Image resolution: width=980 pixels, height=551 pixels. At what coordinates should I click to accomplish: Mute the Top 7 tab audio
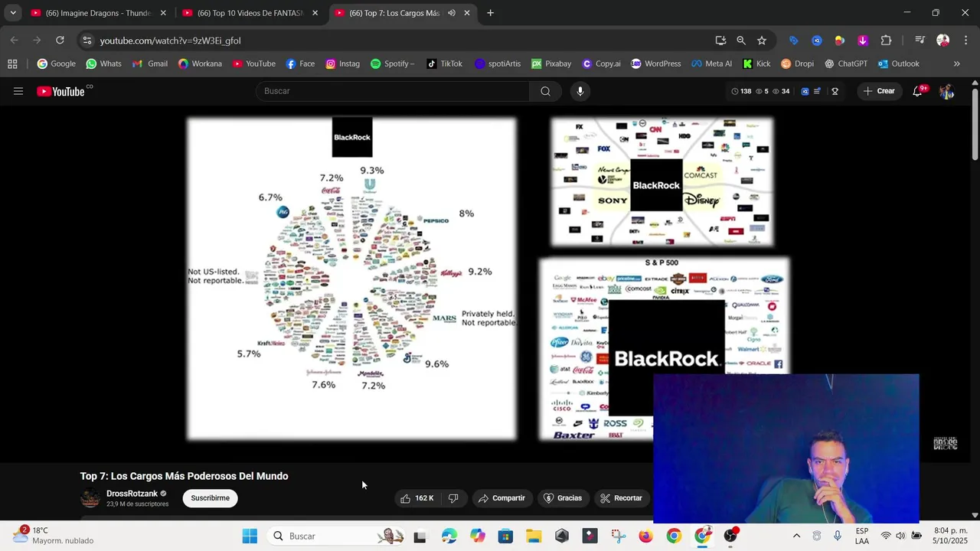(x=452, y=13)
